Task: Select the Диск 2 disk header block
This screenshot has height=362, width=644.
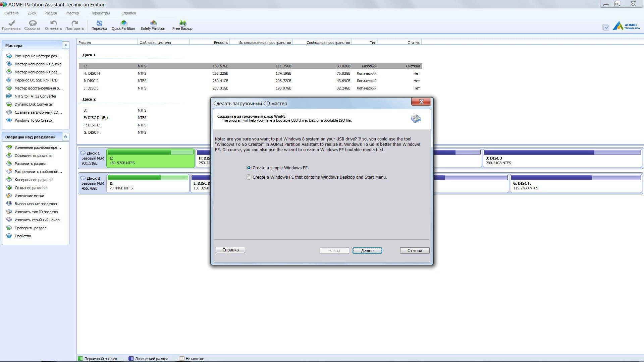Action: coord(92,183)
